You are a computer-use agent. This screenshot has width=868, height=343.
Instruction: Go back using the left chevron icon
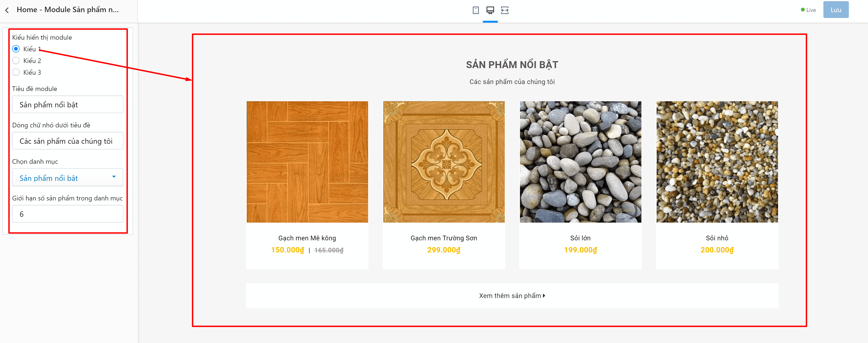(x=7, y=10)
